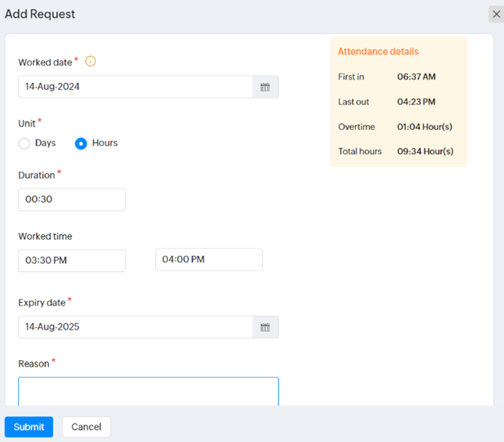
Task: Click the Last out value 04:23 PM
Action: tap(417, 102)
